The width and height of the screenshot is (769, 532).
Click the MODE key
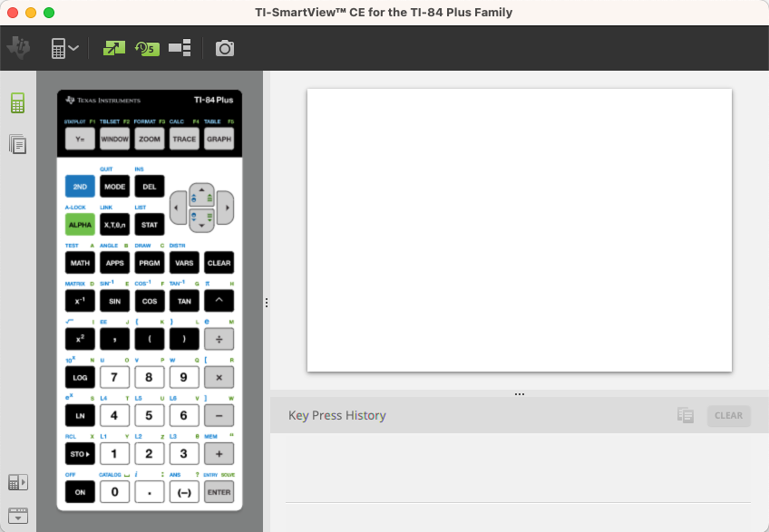tap(115, 187)
